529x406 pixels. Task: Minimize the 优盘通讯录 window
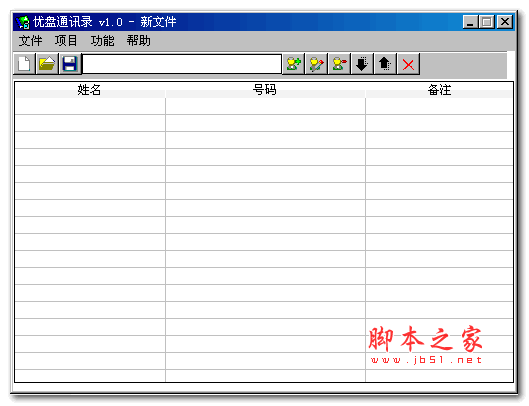(x=470, y=22)
